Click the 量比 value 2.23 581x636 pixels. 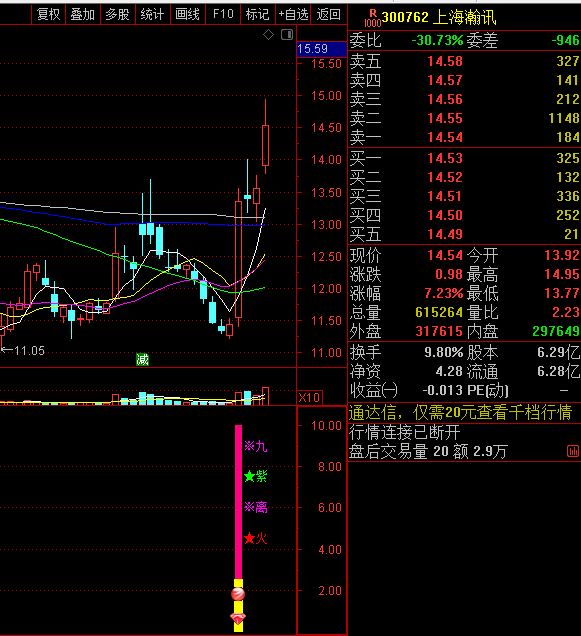pos(566,312)
